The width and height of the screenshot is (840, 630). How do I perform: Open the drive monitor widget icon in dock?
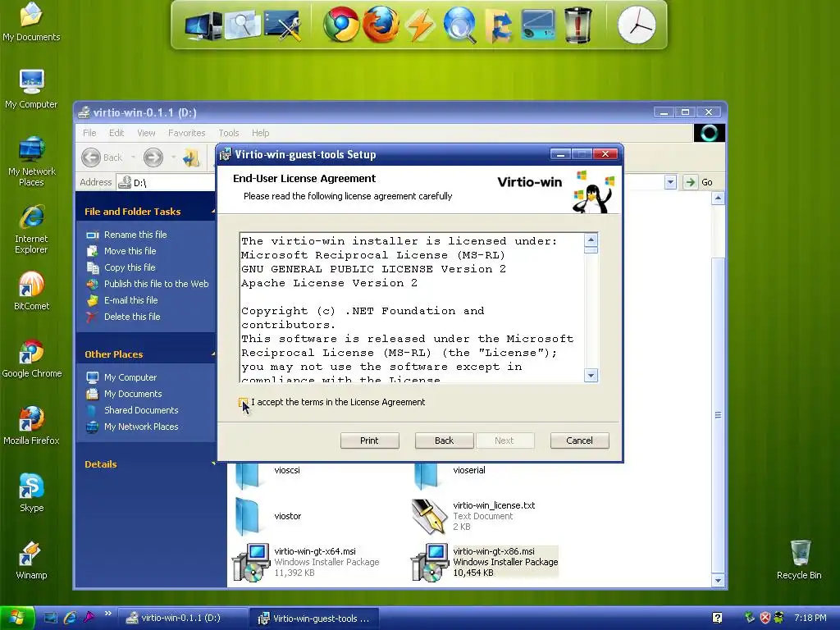pyautogui.click(x=538, y=25)
